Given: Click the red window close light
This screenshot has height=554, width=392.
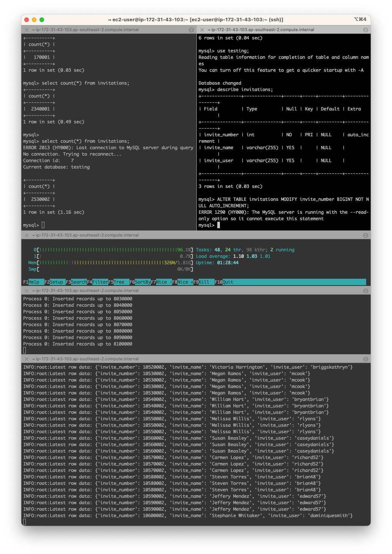Looking at the screenshot, I should tap(27, 20).
